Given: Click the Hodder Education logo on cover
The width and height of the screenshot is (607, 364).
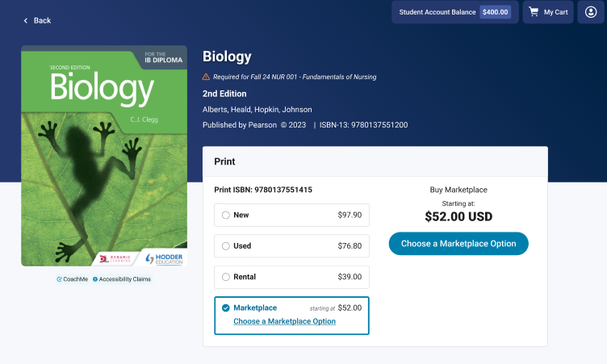Looking at the screenshot, I should click(164, 258).
